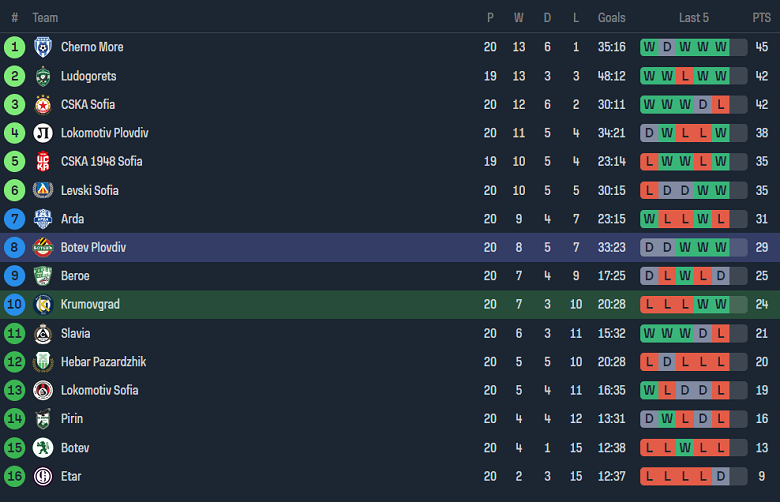Click the Pirin club crest

coord(43,419)
